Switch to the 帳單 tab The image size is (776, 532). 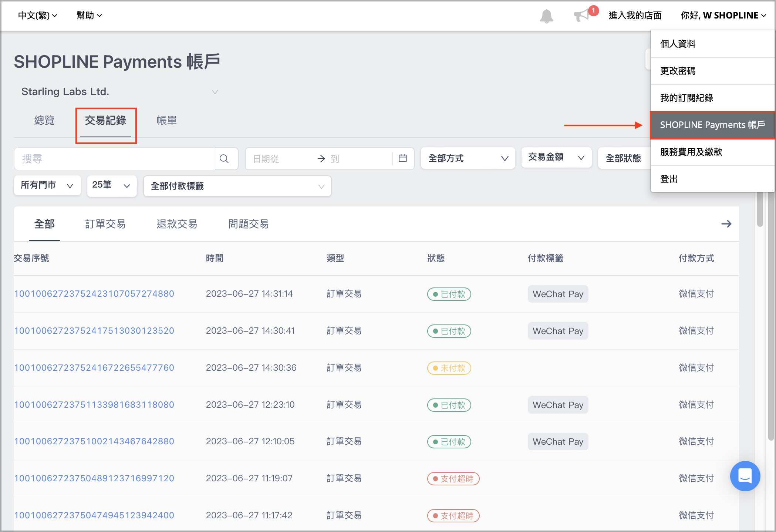point(166,120)
